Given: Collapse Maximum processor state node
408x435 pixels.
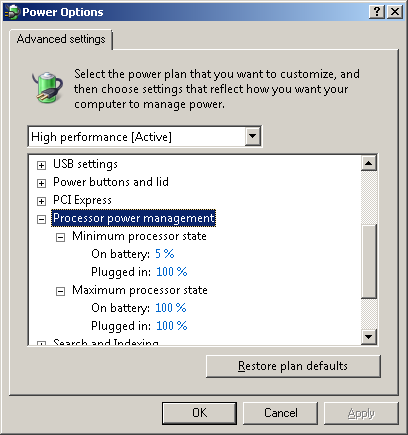Looking at the screenshot, I should pos(60,291).
